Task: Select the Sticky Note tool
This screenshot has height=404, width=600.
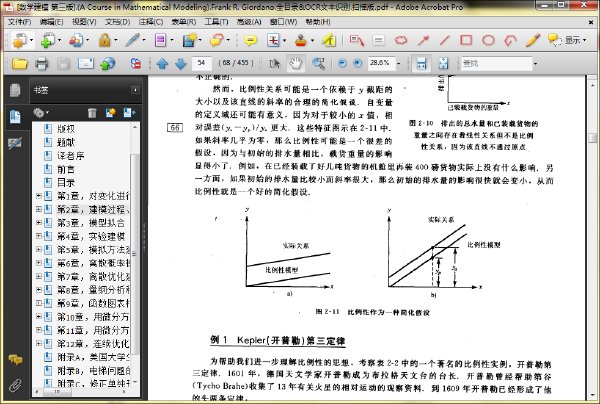Action: point(250,40)
